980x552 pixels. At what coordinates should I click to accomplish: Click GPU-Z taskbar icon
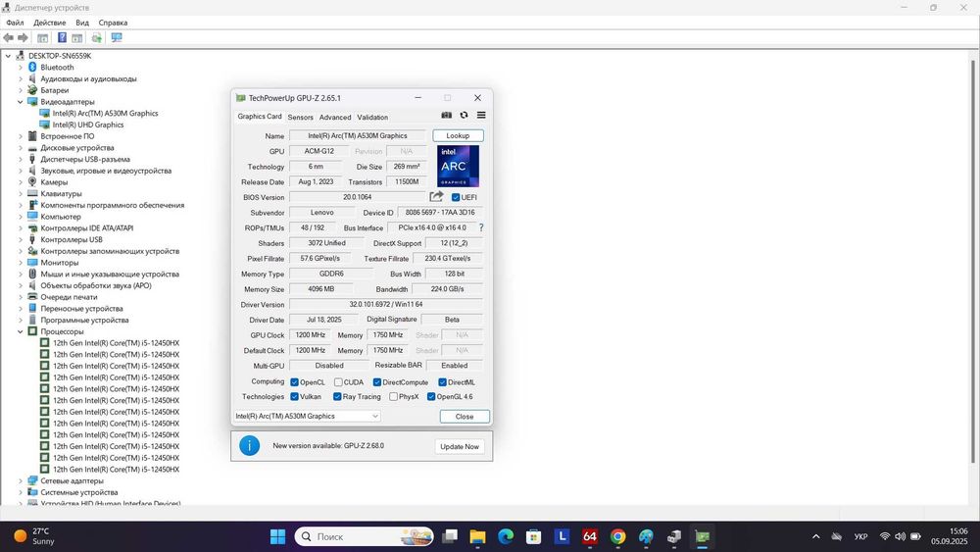[x=703, y=536]
